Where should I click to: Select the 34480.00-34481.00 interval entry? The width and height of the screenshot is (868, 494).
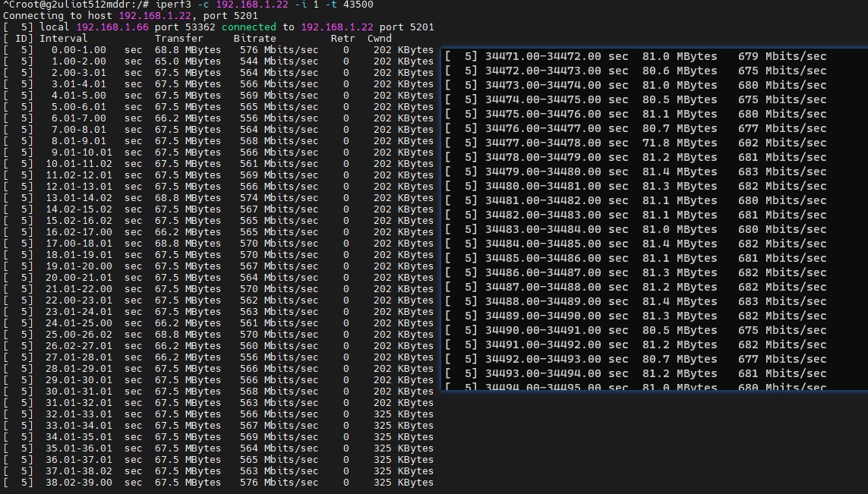(543, 186)
